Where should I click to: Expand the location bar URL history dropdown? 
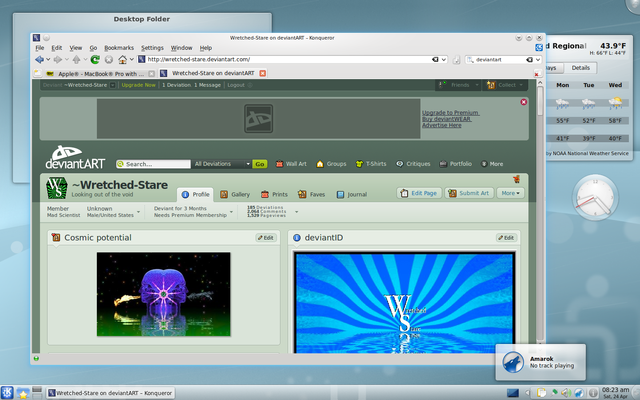[x=444, y=60]
